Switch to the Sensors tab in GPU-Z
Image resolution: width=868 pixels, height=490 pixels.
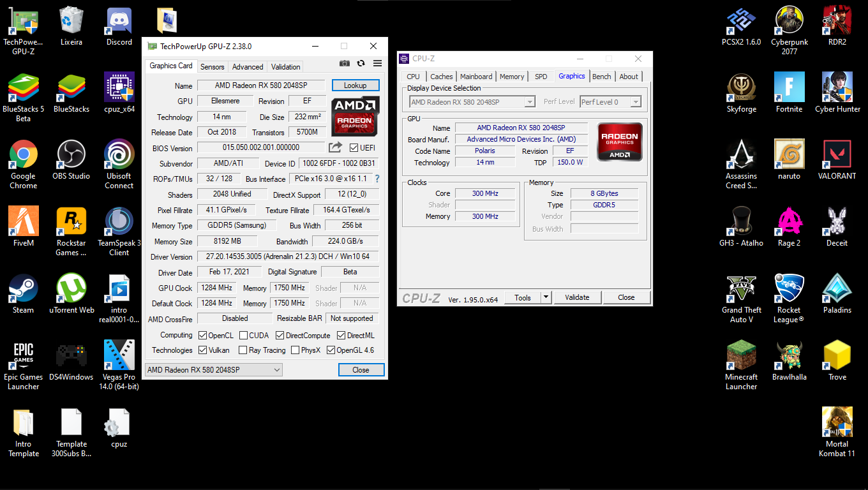pos(213,66)
